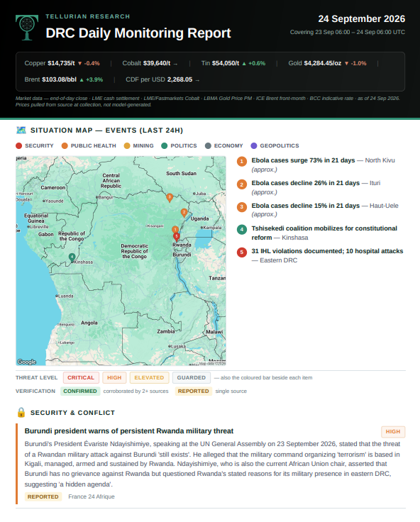This screenshot has height=522, width=420.
Task: Open 'Ebola cases decline 15% in 21 days'
Action: coord(306,206)
